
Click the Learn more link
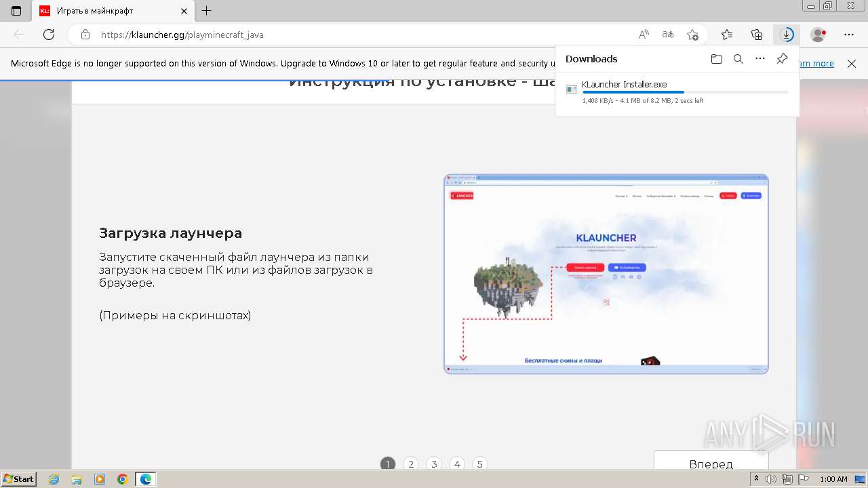click(816, 64)
